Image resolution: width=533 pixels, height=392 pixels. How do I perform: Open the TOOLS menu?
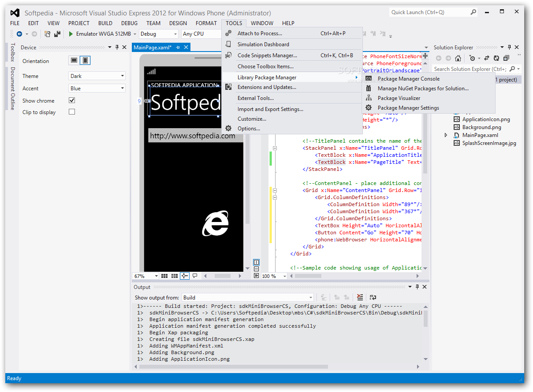234,23
